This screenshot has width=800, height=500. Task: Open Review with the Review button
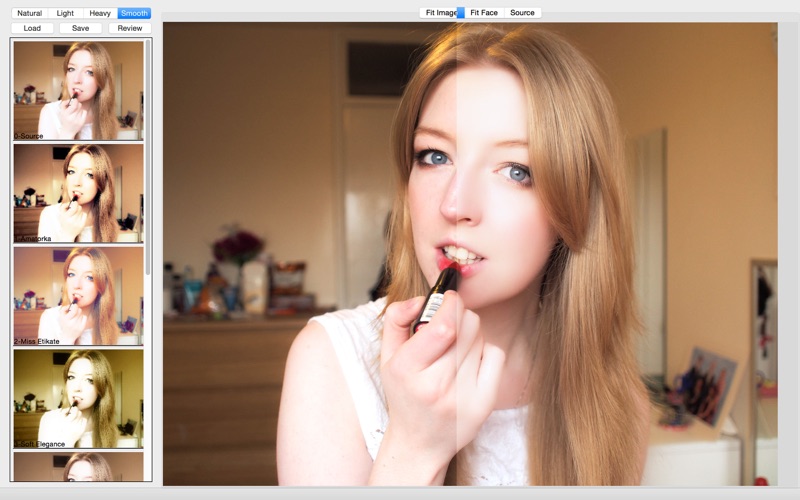click(130, 28)
